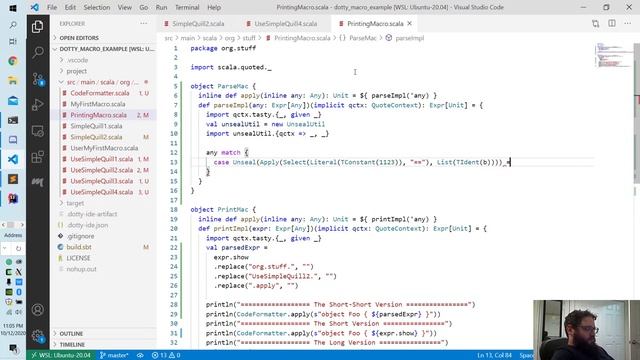Click the synchronize changes status icon

click(x=140, y=355)
